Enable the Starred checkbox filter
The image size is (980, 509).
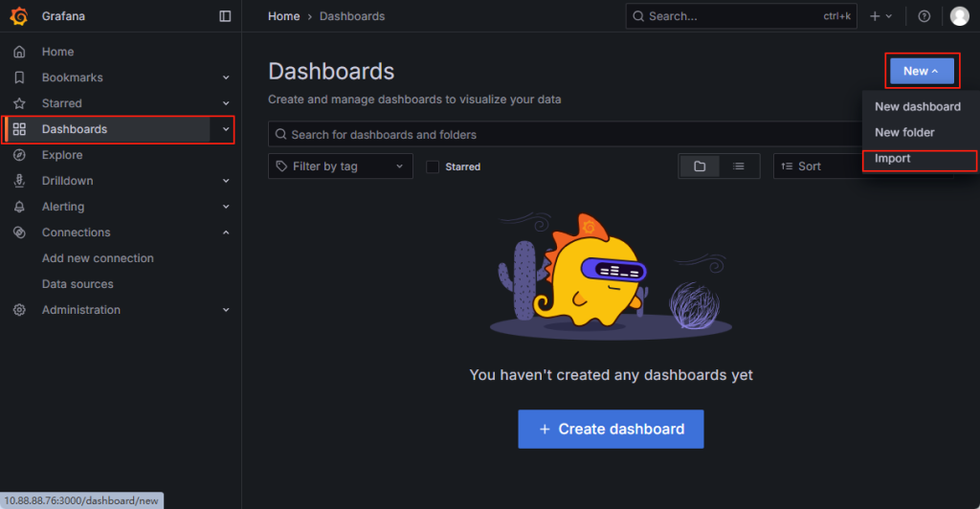[433, 166]
